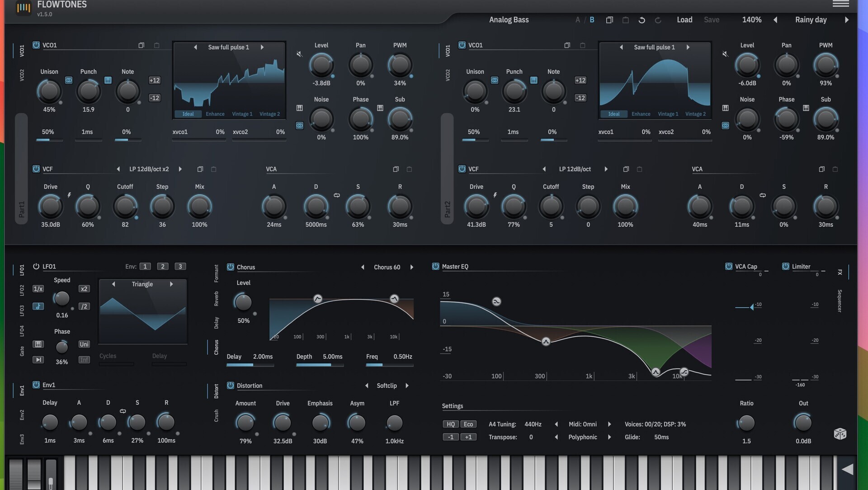Mute Part1 oscillator with the speaker icon
This screenshot has height=490, width=868.
(299, 54)
